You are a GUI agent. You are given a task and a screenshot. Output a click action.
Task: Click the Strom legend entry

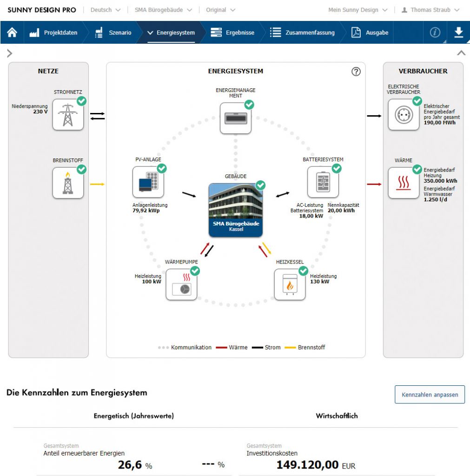[x=266, y=347]
